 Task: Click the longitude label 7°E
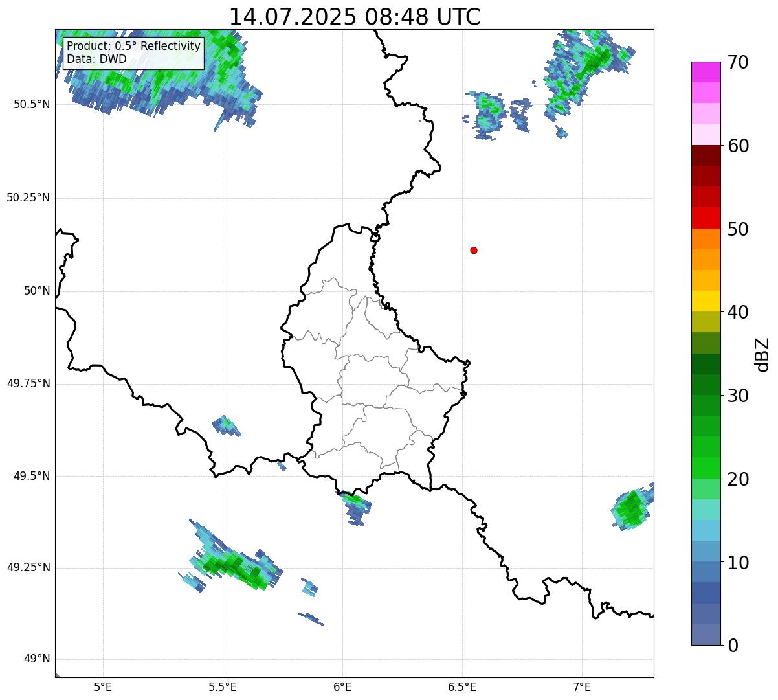click(582, 686)
